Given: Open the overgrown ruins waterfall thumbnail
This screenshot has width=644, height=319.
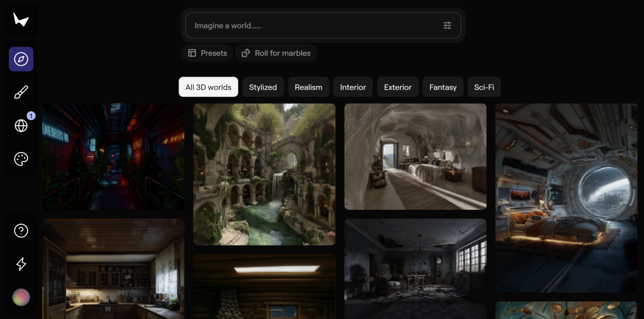Looking at the screenshot, I should click(264, 174).
